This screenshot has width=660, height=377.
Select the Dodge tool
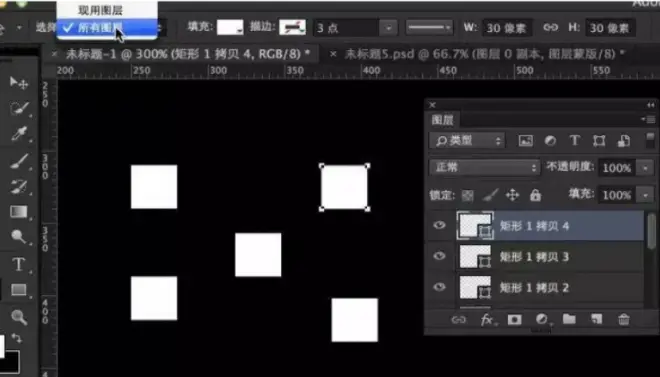click(19, 237)
